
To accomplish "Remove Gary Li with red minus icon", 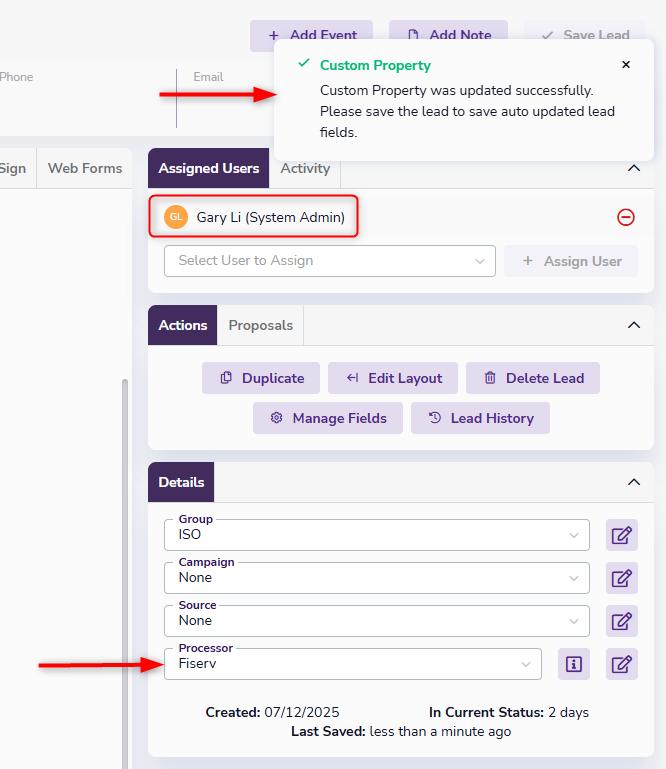I will point(626,217).
